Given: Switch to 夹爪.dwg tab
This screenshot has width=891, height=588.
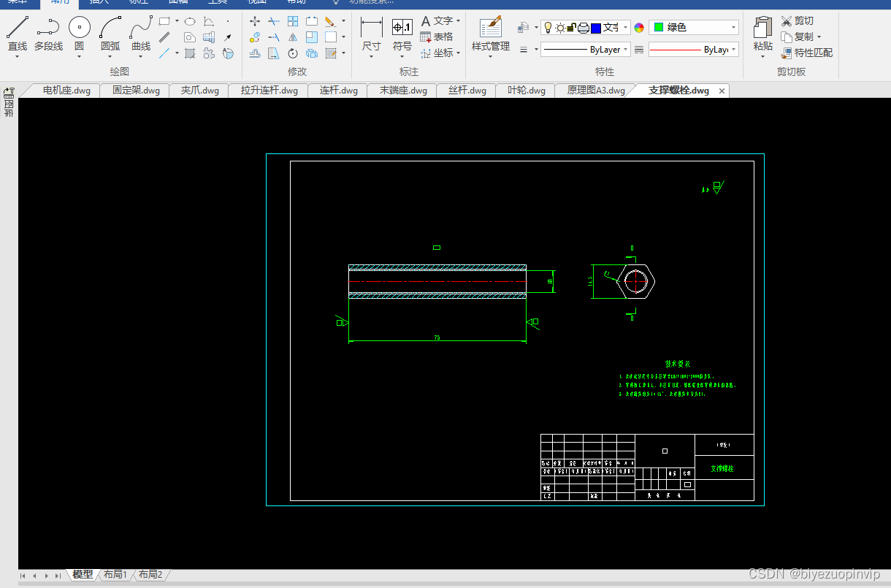Looking at the screenshot, I should click(199, 91).
